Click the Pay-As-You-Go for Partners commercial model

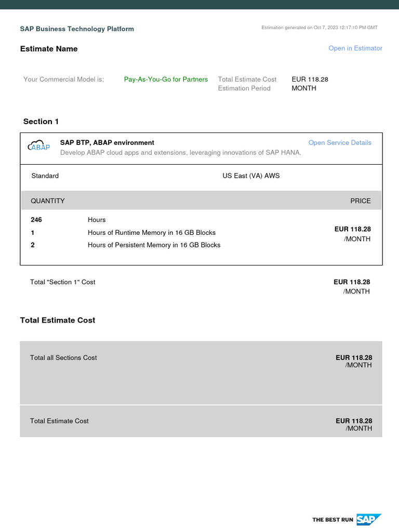point(166,79)
